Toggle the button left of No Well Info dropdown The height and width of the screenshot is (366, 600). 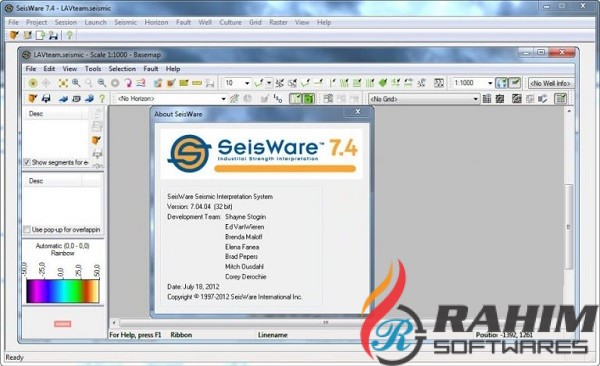click(515, 83)
